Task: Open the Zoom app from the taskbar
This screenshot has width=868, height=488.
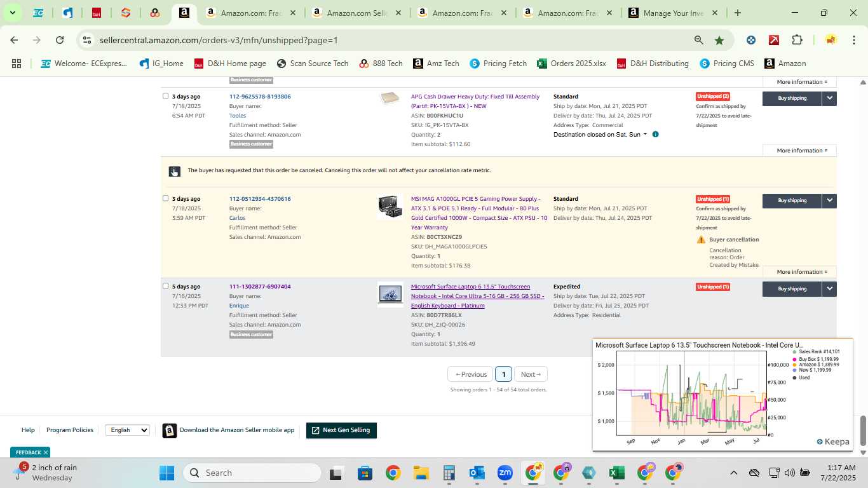Action: (505, 473)
